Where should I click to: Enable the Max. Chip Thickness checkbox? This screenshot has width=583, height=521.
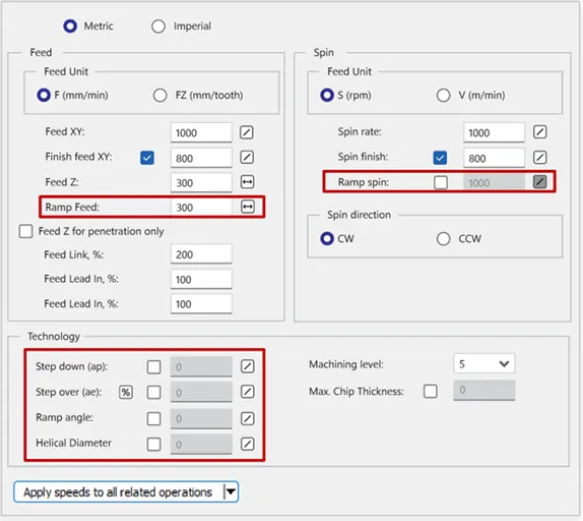point(430,391)
